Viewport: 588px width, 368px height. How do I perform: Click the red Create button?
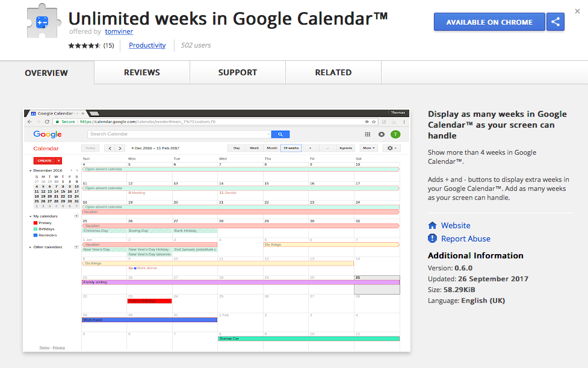tap(45, 161)
